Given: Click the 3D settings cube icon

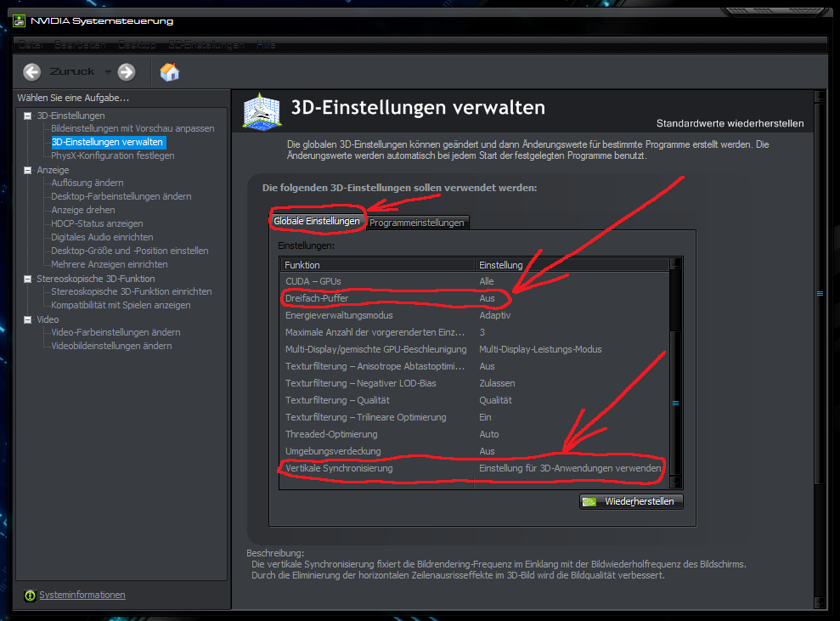Looking at the screenshot, I should [x=262, y=111].
